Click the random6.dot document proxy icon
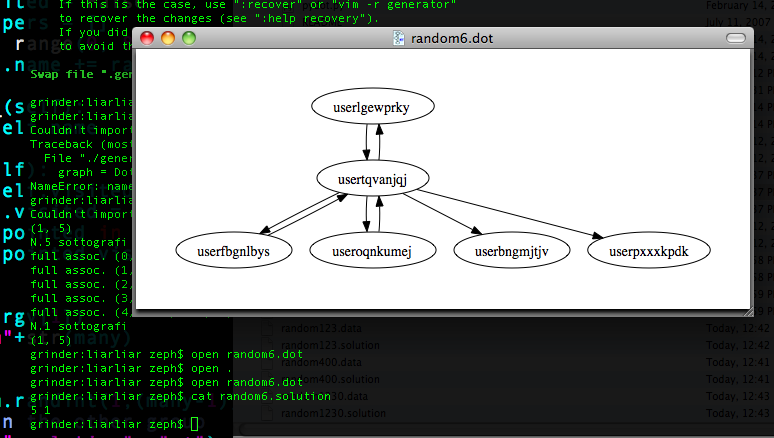The width and height of the screenshot is (774, 438). [x=399, y=39]
